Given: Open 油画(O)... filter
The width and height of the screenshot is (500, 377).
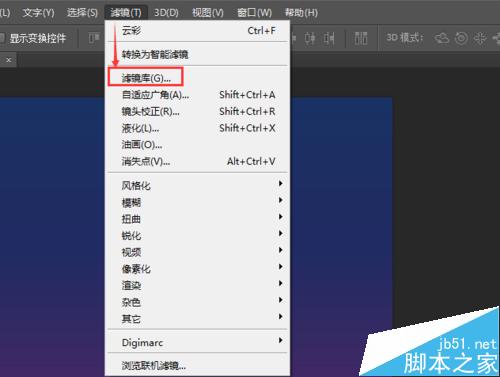Looking at the screenshot, I should click(x=197, y=145).
